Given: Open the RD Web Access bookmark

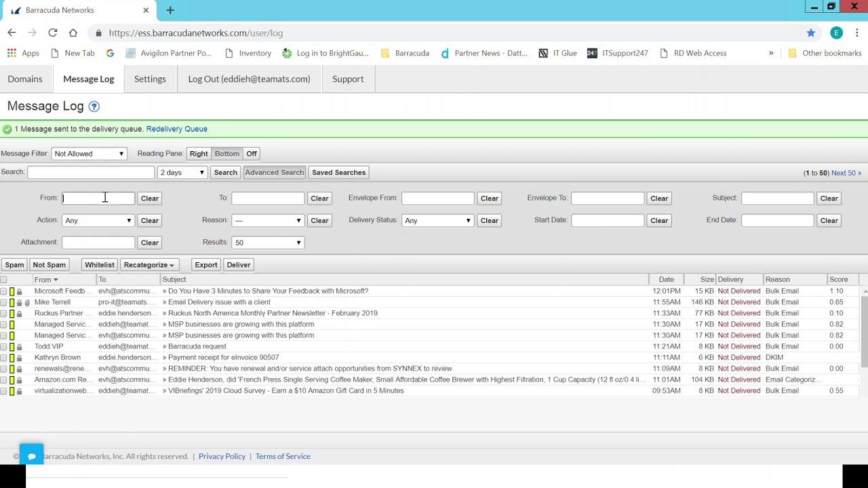Looking at the screenshot, I should coord(693,53).
